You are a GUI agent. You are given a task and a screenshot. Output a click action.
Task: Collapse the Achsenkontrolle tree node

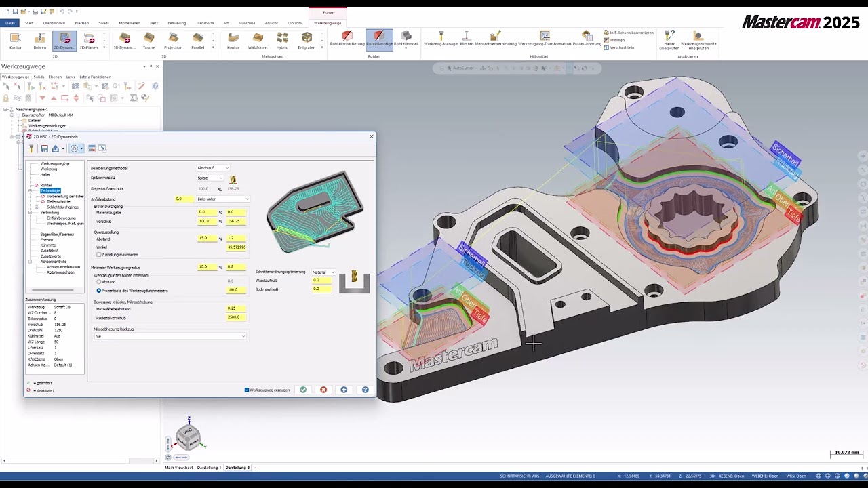(x=31, y=262)
